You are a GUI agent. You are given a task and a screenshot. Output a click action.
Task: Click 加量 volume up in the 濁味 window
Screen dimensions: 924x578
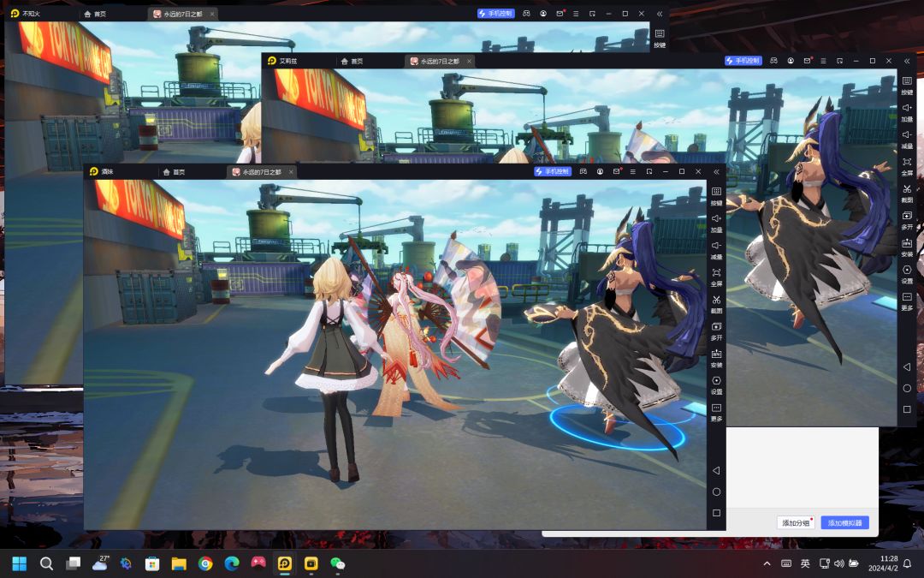point(716,223)
